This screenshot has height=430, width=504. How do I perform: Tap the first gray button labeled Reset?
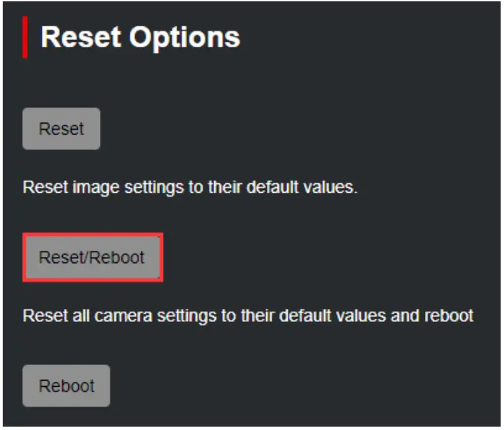[61, 128]
